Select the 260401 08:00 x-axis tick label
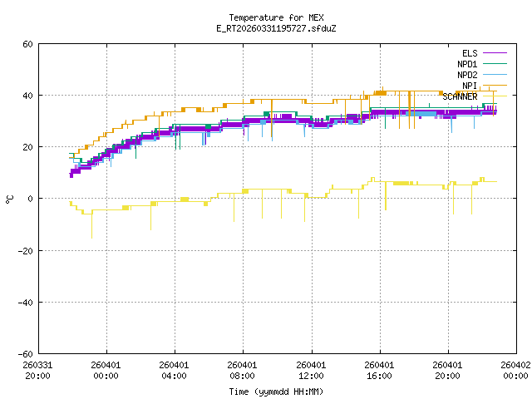The height and width of the screenshot is (399, 532). pyautogui.click(x=242, y=370)
